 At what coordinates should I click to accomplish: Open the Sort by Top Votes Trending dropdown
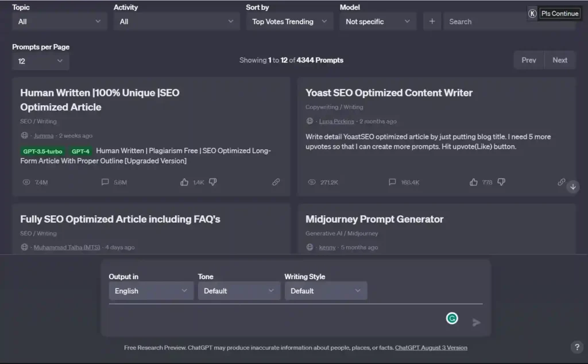(x=289, y=21)
